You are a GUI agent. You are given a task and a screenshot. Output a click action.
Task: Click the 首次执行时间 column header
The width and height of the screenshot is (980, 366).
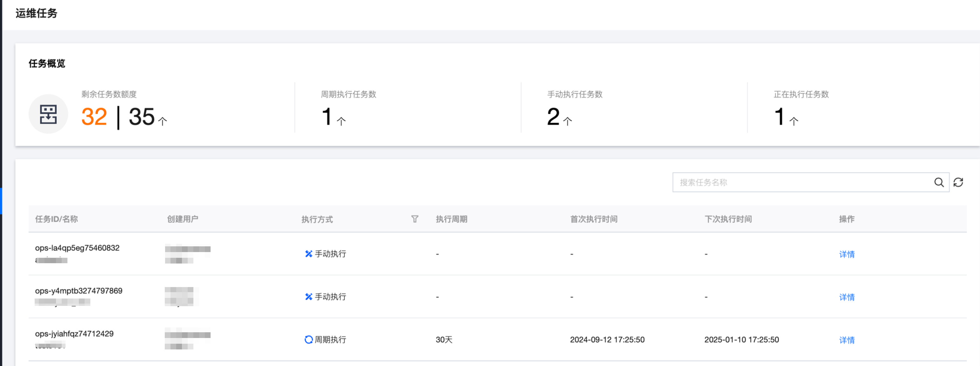point(594,220)
